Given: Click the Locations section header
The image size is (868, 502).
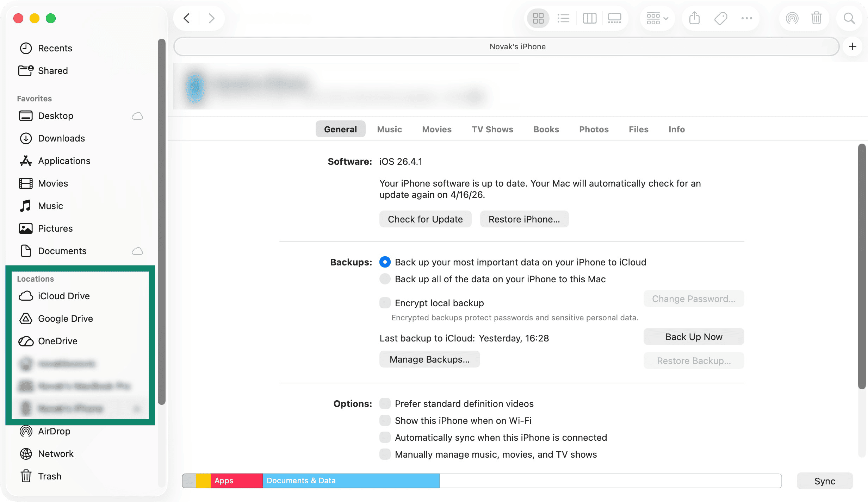Looking at the screenshot, I should [x=35, y=279].
